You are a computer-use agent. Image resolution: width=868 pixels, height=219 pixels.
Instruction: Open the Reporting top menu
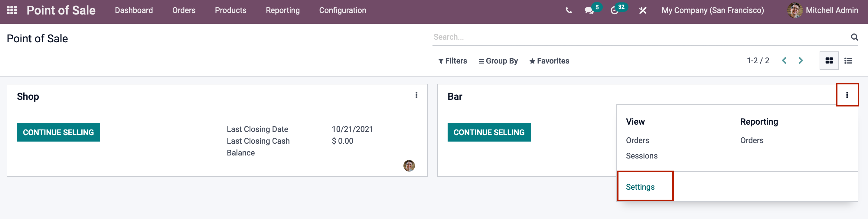coord(282,11)
